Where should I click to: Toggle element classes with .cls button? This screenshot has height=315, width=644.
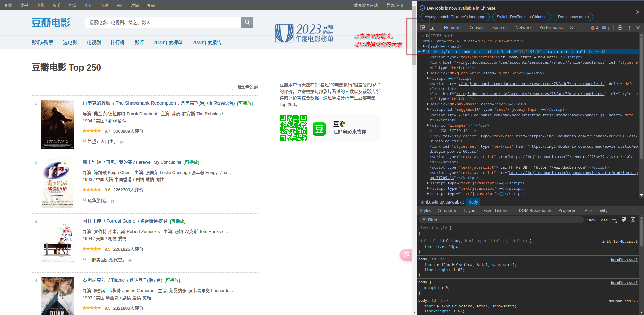[603, 220]
